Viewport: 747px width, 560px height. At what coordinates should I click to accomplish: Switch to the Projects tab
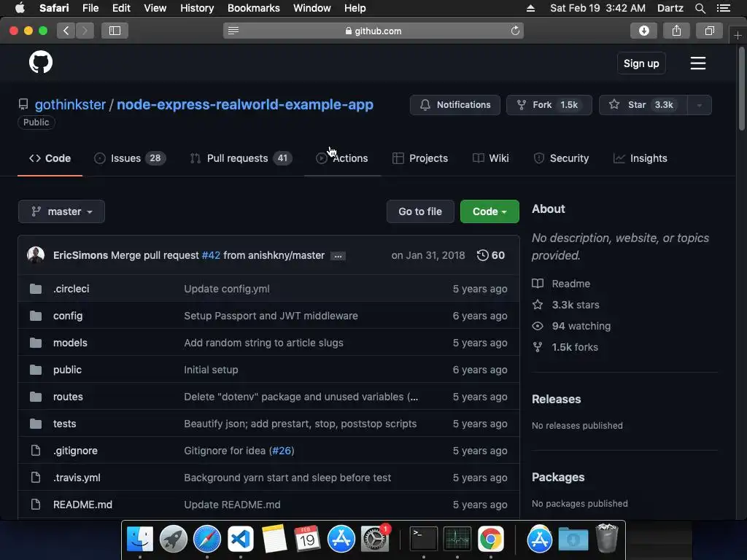coord(419,158)
